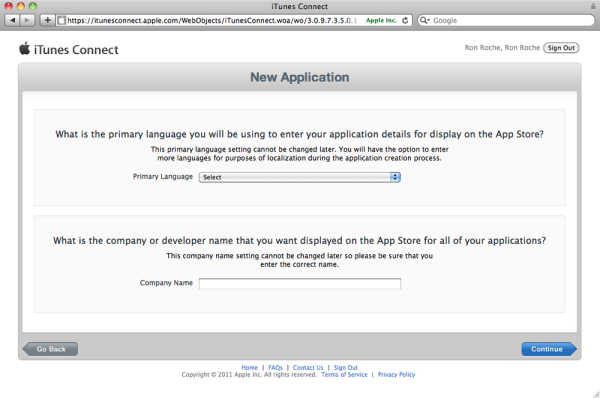The height and width of the screenshot is (398, 600).
Task: Click into the Company Name field
Action: click(x=300, y=284)
